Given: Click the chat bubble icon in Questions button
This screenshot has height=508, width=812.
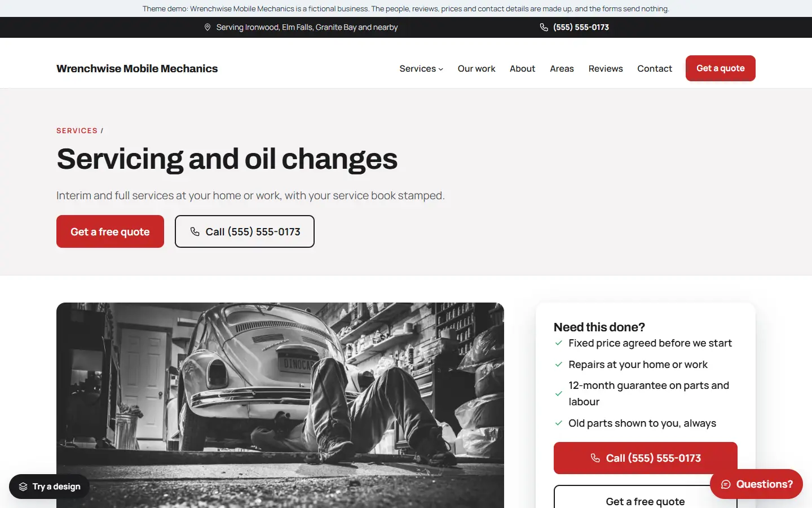Looking at the screenshot, I should pos(726,484).
